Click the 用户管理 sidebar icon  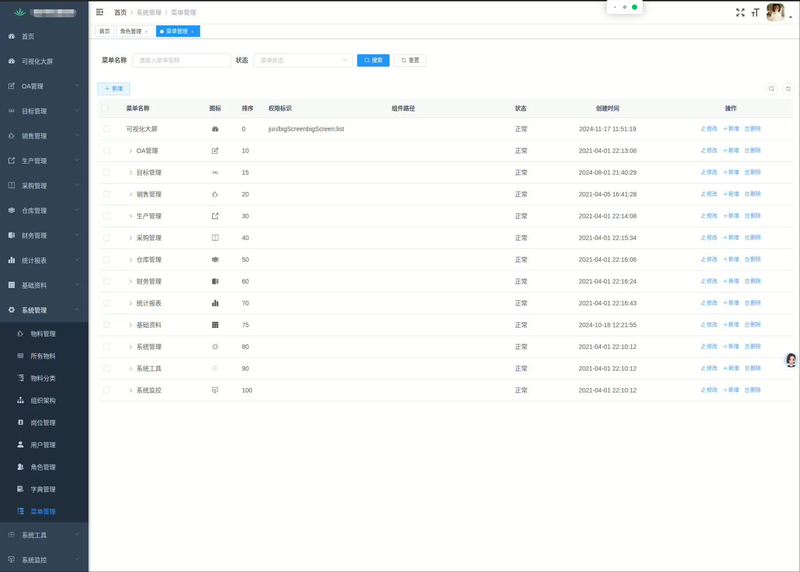click(x=21, y=445)
